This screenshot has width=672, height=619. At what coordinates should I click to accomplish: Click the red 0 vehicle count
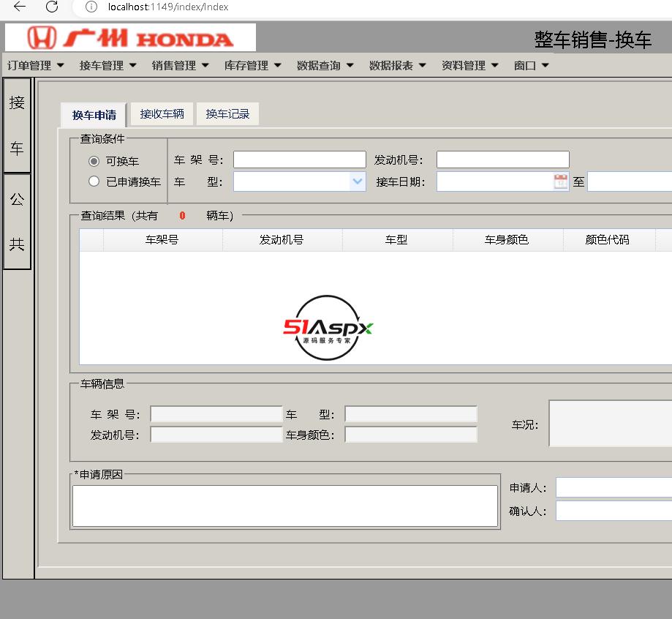tap(182, 216)
